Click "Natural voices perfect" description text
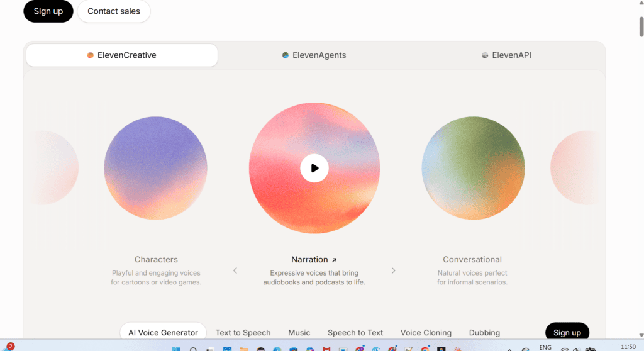This screenshot has width=644, height=351. pos(472,273)
